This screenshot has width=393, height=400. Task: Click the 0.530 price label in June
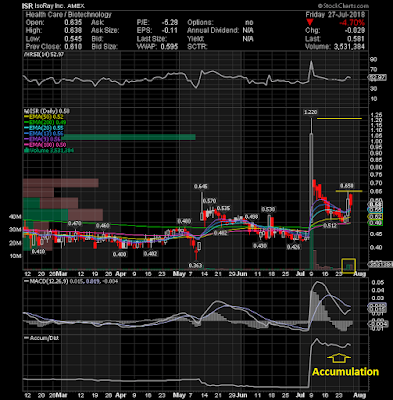click(x=268, y=209)
